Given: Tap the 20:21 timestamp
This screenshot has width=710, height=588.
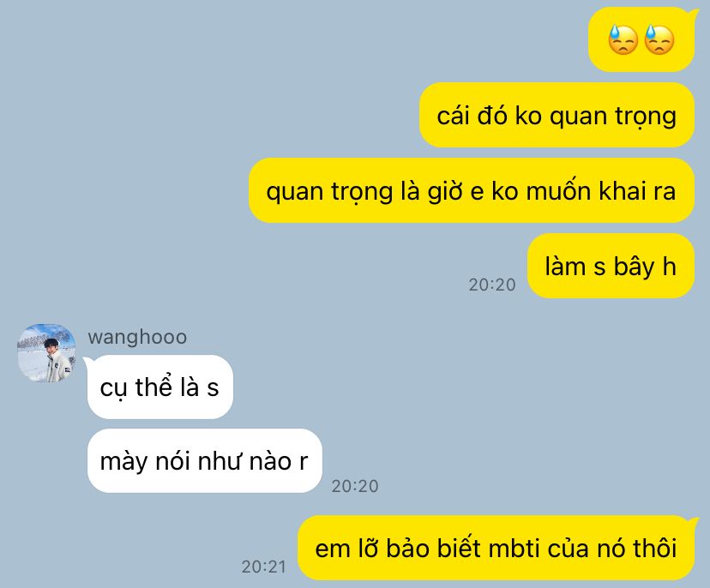Looking at the screenshot, I should (x=264, y=567).
